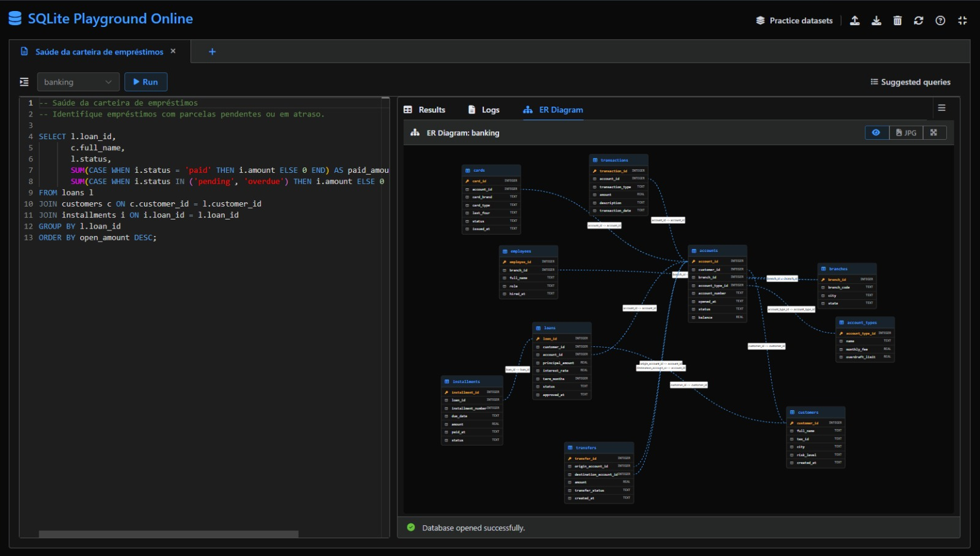The height and width of the screenshot is (556, 980).
Task: Click the transfers table header in diagram
Action: point(598,447)
